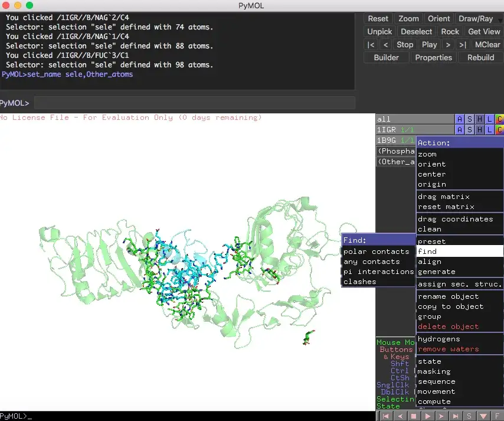The height and width of the screenshot is (421, 504).
Task: Open the Action (A) menu for all
Action: coord(460,119)
